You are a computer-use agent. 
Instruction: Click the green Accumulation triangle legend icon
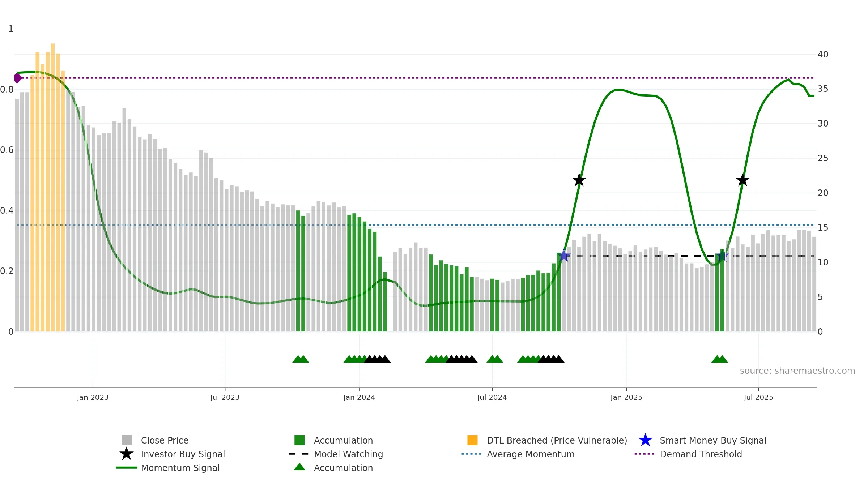click(x=299, y=467)
